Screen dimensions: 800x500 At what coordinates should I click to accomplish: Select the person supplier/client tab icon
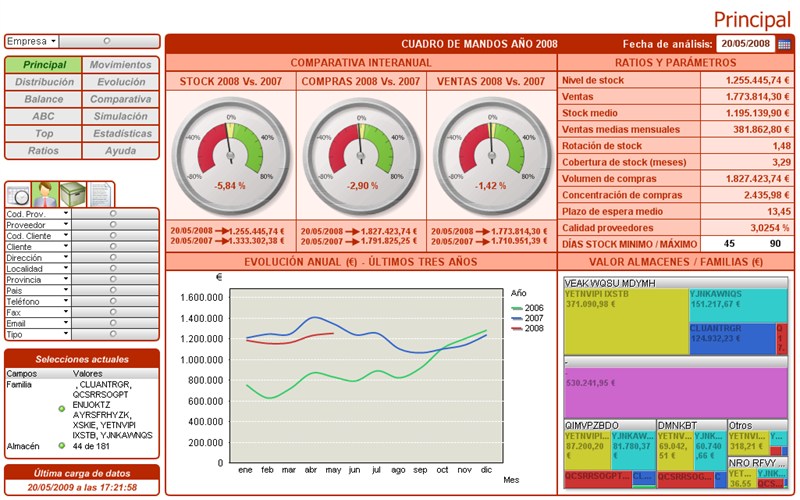click(x=45, y=194)
